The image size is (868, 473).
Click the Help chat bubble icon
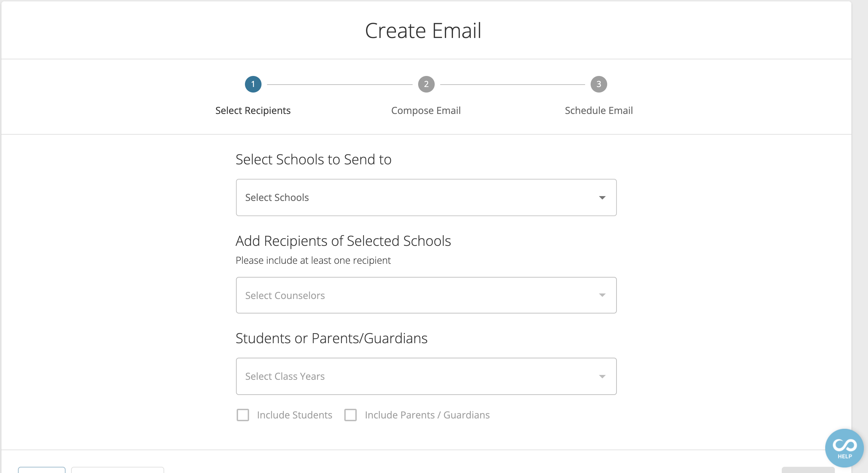pyautogui.click(x=844, y=448)
